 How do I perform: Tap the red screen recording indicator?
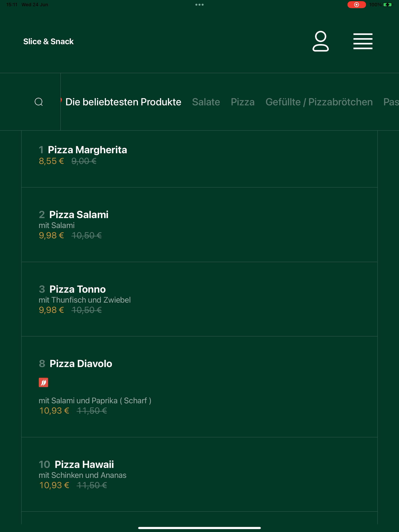(x=356, y=4)
